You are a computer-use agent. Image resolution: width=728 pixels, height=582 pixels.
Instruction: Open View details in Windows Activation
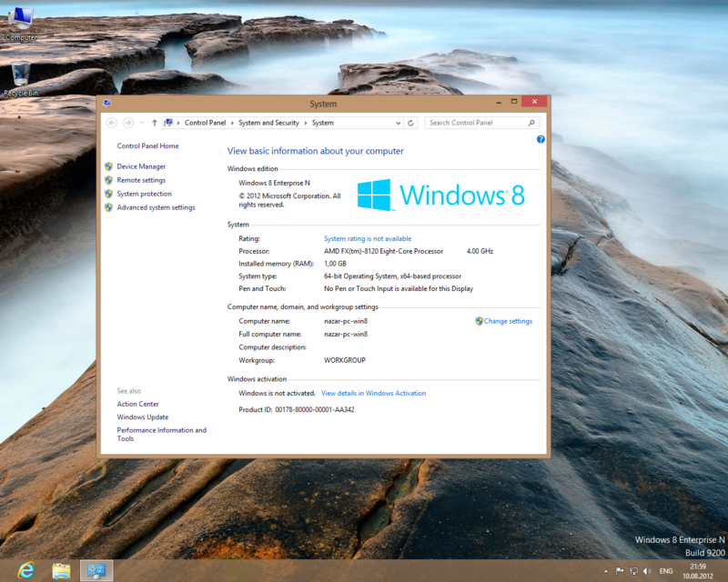coord(373,393)
